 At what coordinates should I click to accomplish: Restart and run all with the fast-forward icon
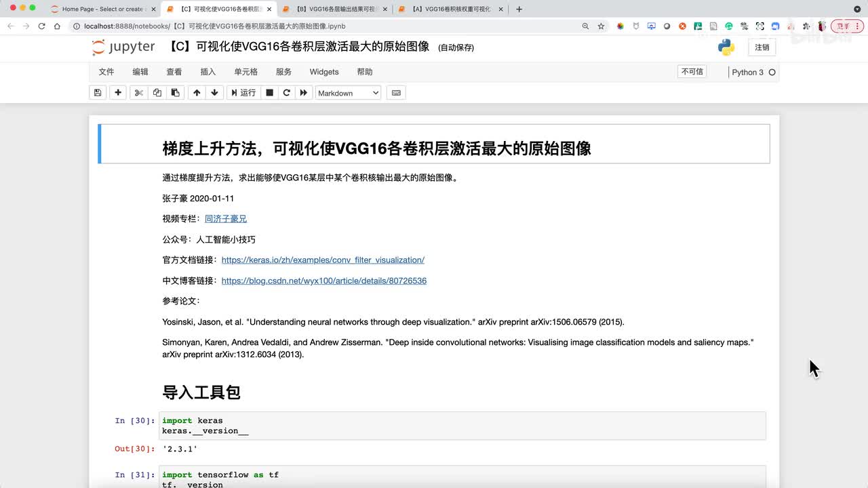pos(304,93)
